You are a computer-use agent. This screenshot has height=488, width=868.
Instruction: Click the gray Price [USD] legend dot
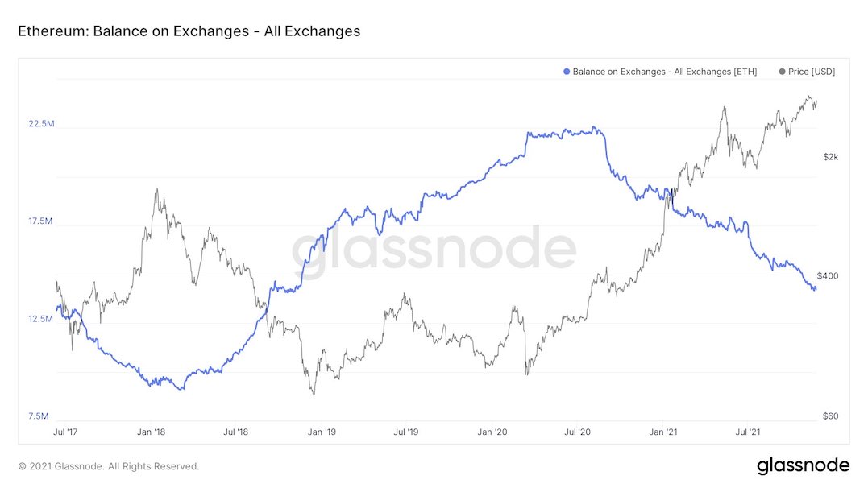tap(782, 72)
